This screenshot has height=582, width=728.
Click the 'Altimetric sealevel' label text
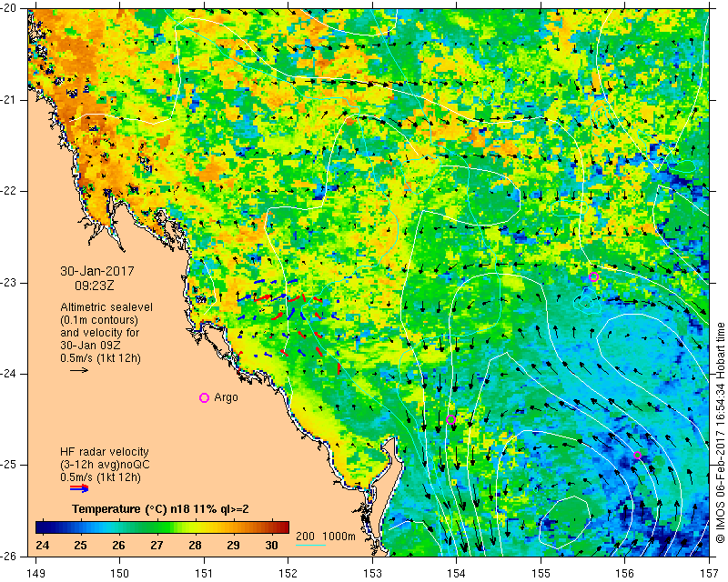coord(106,307)
